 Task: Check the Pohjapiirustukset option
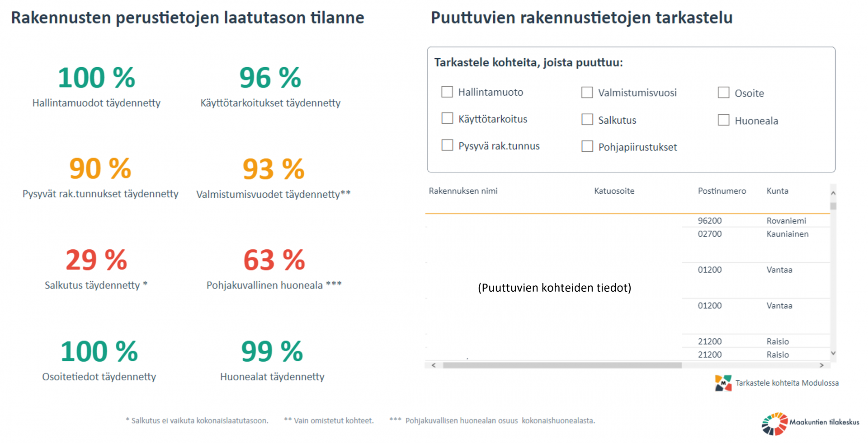[x=587, y=146]
